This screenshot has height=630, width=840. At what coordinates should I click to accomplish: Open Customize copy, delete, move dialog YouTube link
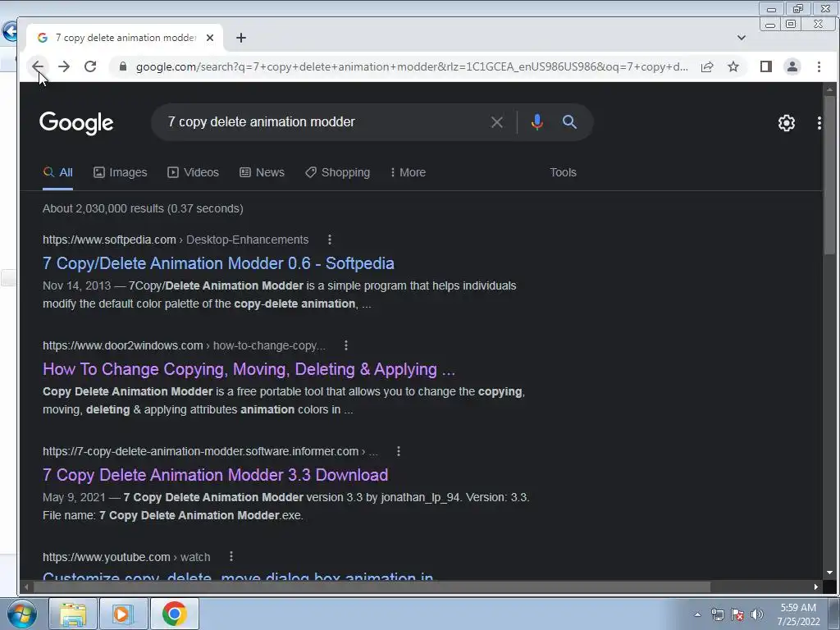[238, 575]
